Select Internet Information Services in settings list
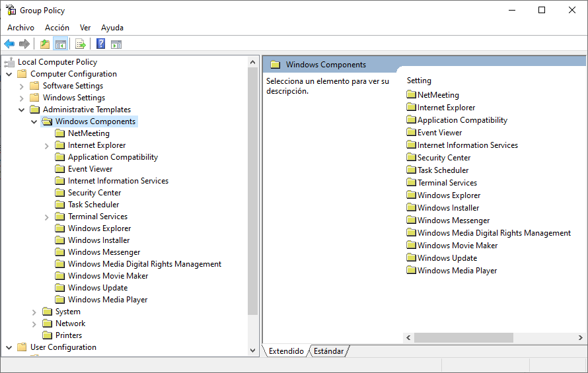Viewport: 588px width, 373px height. [x=467, y=145]
